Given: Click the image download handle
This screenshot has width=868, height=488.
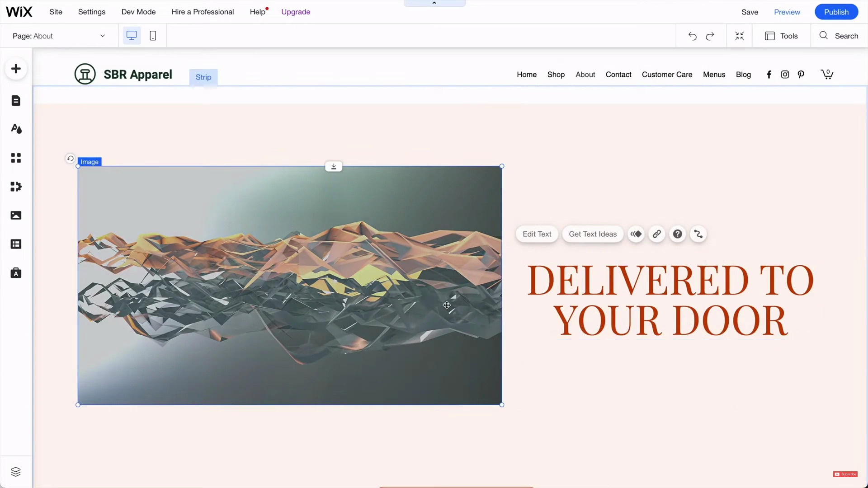Looking at the screenshot, I should coord(334,167).
